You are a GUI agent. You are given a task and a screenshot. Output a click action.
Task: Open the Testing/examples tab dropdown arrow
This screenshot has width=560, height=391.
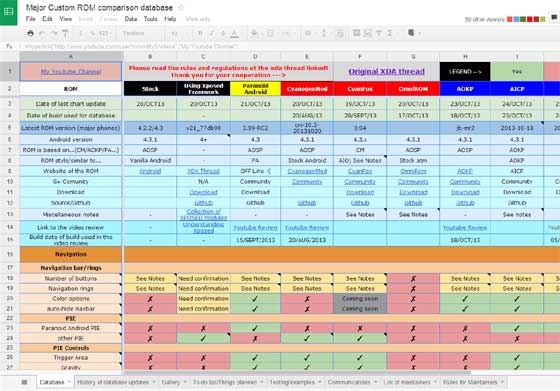[x=320, y=382]
